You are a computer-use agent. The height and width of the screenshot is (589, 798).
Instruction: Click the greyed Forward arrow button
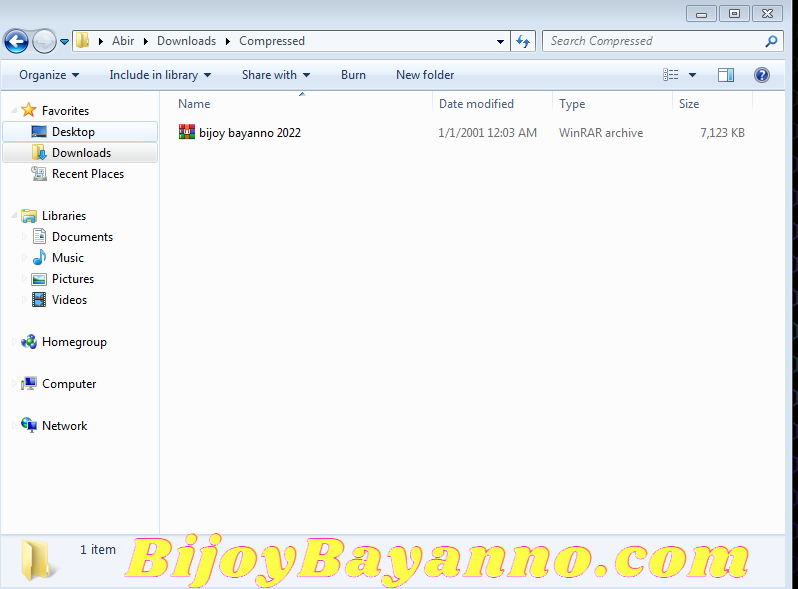pyautogui.click(x=44, y=41)
